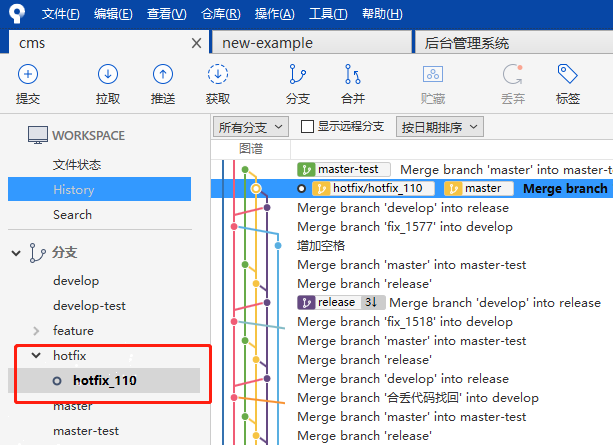Open the 仓库(R) menu
This screenshot has width=613, height=445.
point(220,14)
